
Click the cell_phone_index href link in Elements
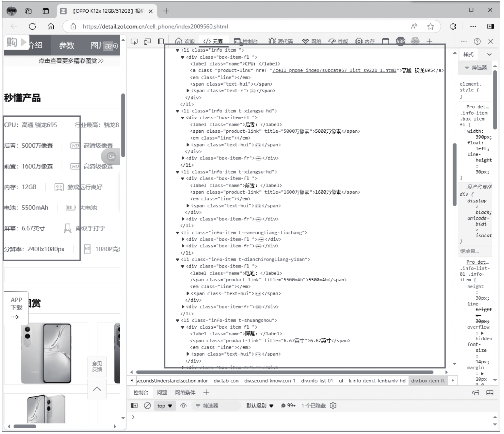(334, 70)
